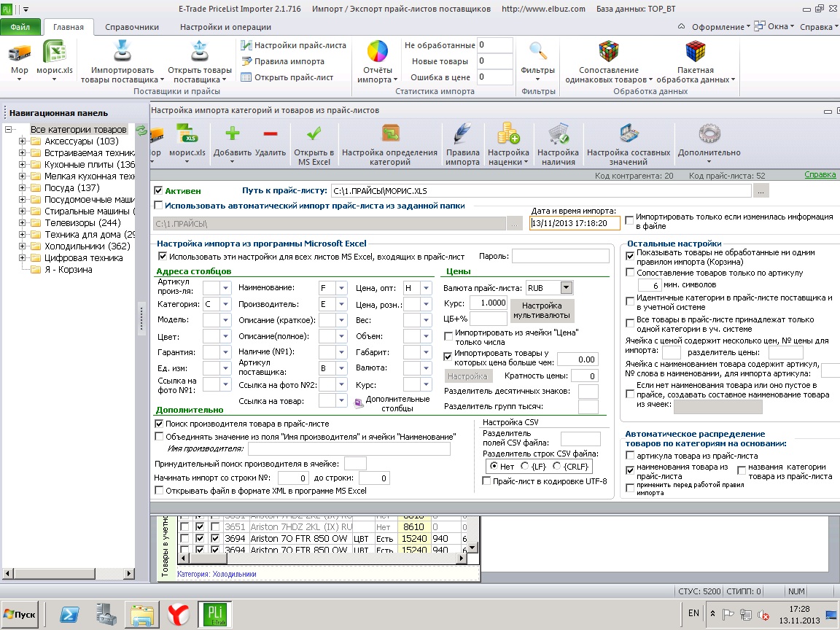Open Правила импорта in ribbon
The image size is (840, 630).
pos(283,61)
